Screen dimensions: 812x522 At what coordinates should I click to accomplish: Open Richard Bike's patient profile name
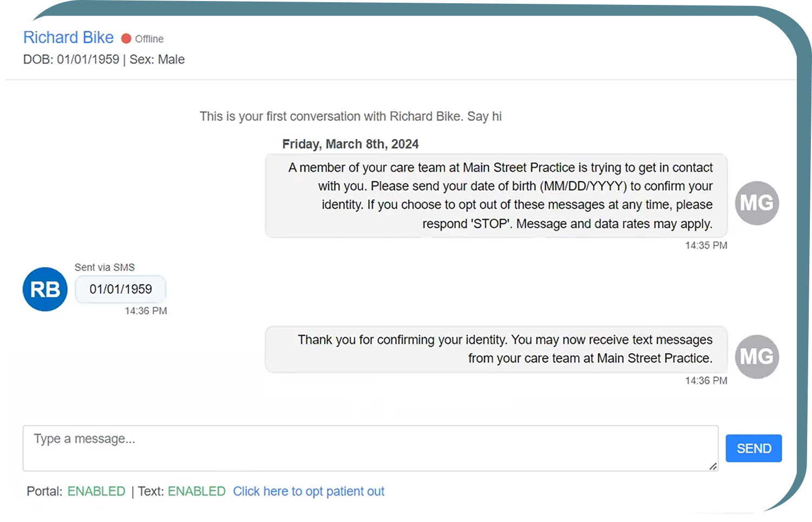[68, 37]
